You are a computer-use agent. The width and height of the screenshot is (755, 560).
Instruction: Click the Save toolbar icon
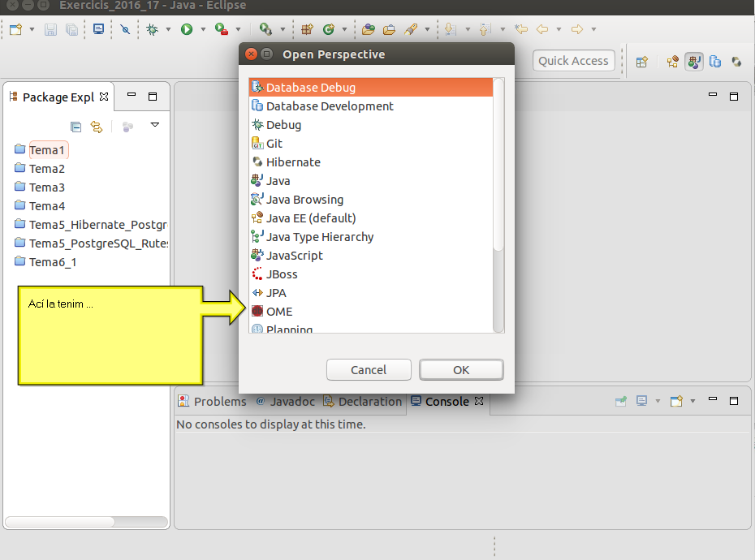coord(50,29)
